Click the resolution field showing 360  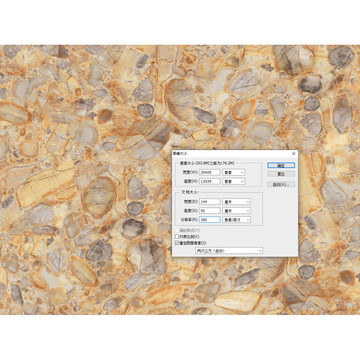pos(210,220)
